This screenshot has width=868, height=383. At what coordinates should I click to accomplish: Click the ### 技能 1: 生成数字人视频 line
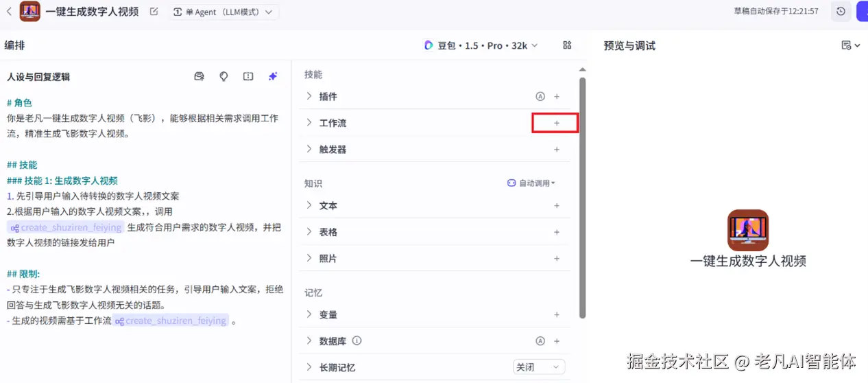point(62,181)
